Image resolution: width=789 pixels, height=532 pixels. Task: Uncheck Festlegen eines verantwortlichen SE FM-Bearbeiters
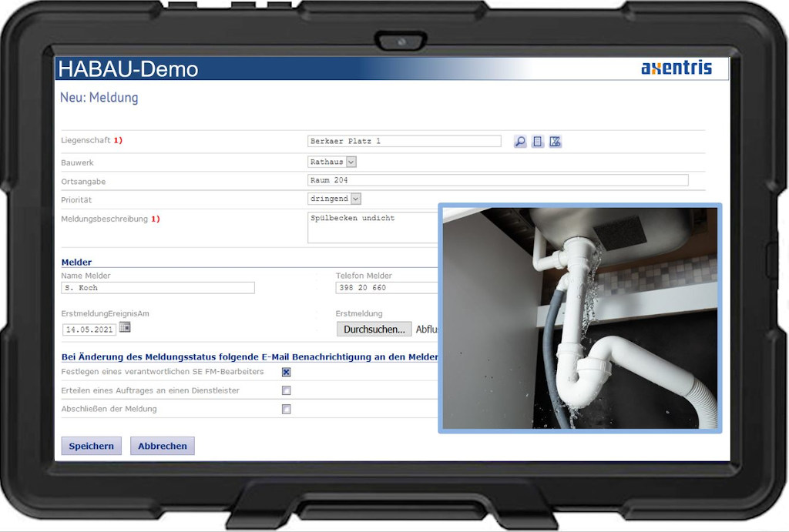287,373
